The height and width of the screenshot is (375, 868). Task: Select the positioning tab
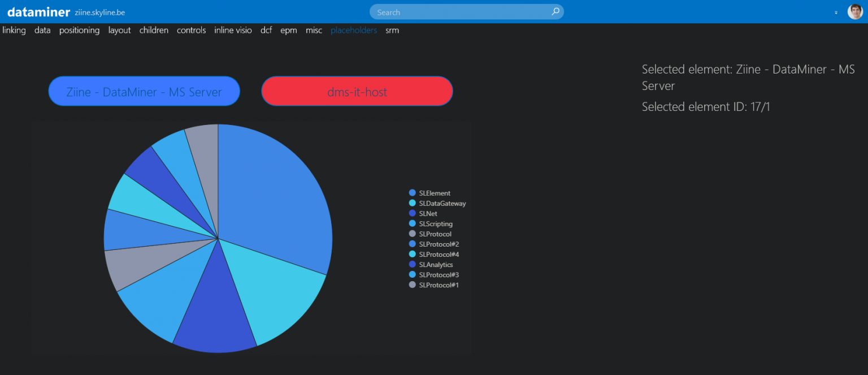click(x=79, y=30)
